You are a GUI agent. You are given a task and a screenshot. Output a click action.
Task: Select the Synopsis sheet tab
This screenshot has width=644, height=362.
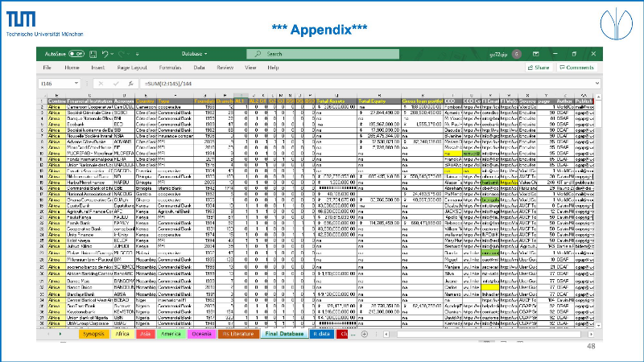(x=93, y=334)
